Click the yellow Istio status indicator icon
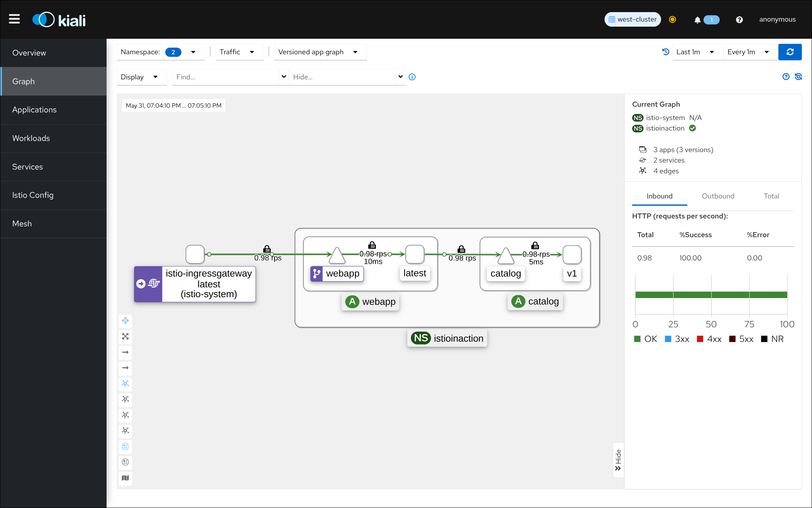Image resolution: width=812 pixels, height=508 pixels. click(x=672, y=19)
